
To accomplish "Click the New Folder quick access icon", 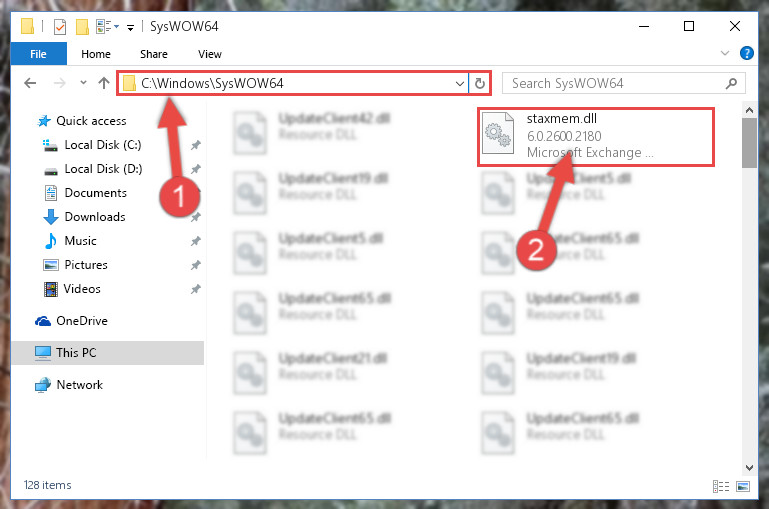I will point(82,26).
